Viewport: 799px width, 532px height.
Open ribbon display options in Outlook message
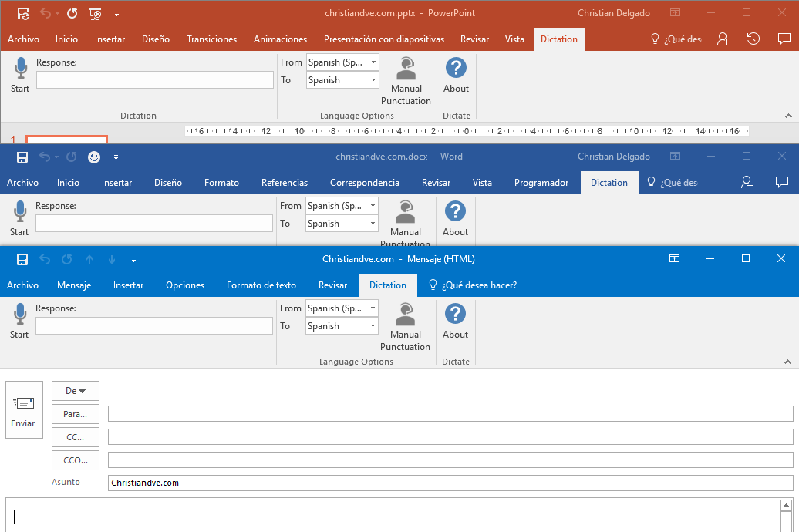[x=674, y=258]
